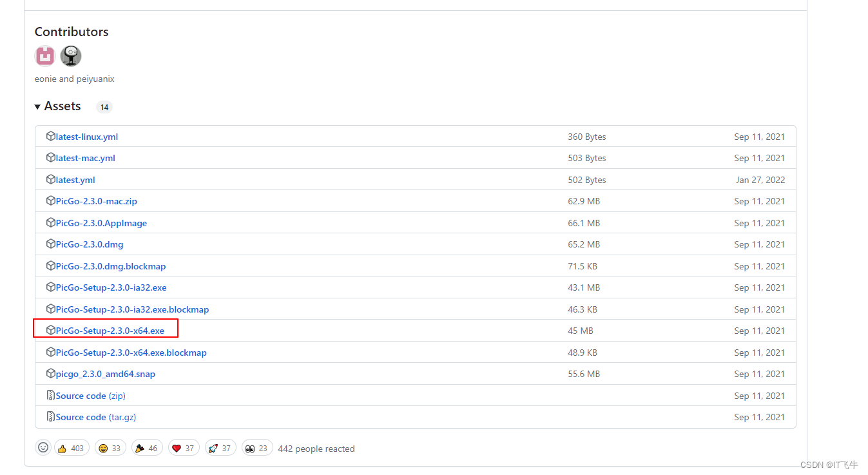Click zip file icon beside Source code (zip)
The image size is (868, 475).
[51, 396]
